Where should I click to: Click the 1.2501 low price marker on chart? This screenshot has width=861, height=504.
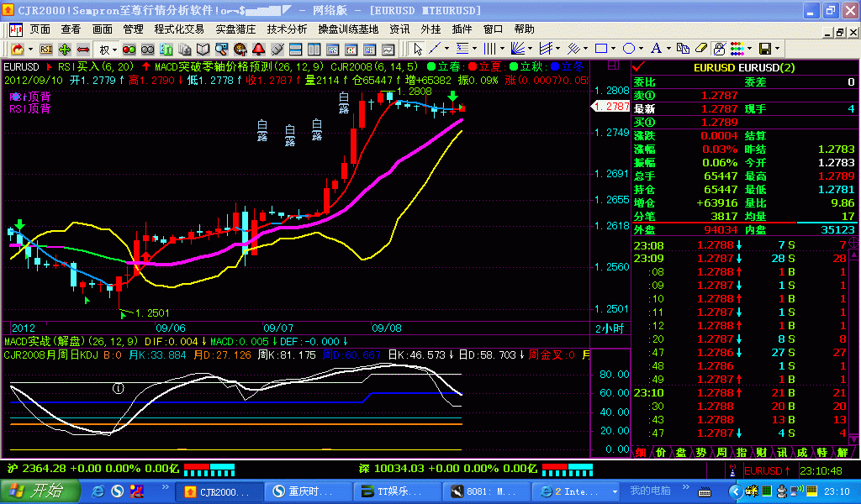pos(151,313)
